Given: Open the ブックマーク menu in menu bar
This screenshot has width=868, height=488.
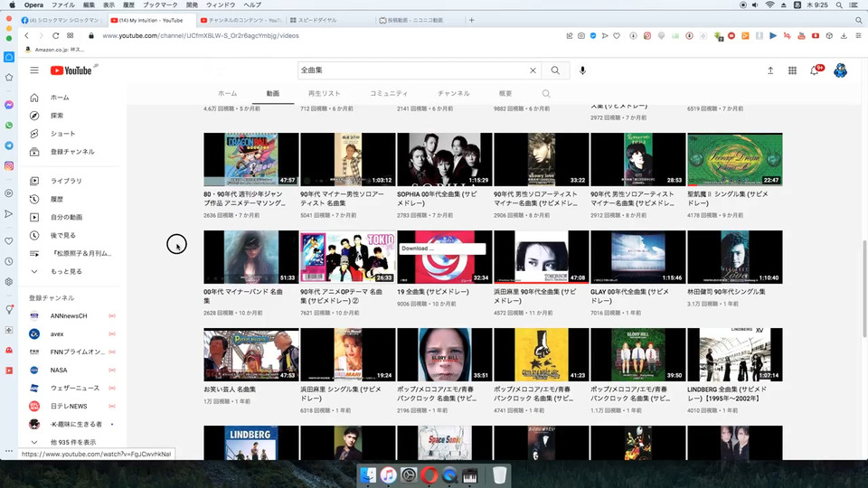Looking at the screenshot, I should pyautogui.click(x=160, y=5).
